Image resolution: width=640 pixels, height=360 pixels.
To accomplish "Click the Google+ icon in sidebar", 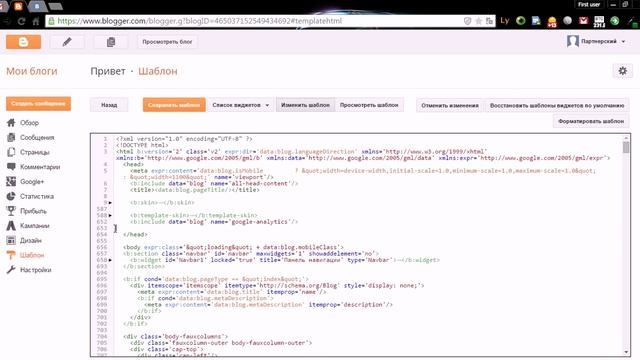I will point(11,182).
